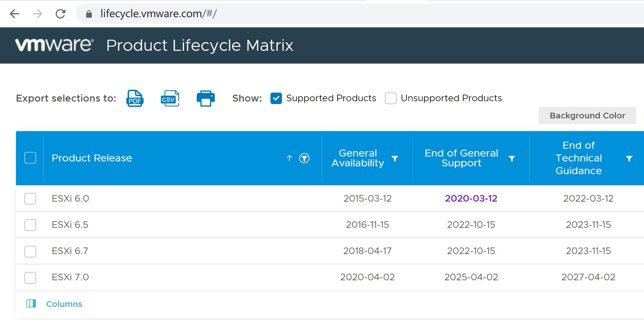Print the lifecycle matrix
Viewport: 644px width, 320px height.
tap(206, 98)
